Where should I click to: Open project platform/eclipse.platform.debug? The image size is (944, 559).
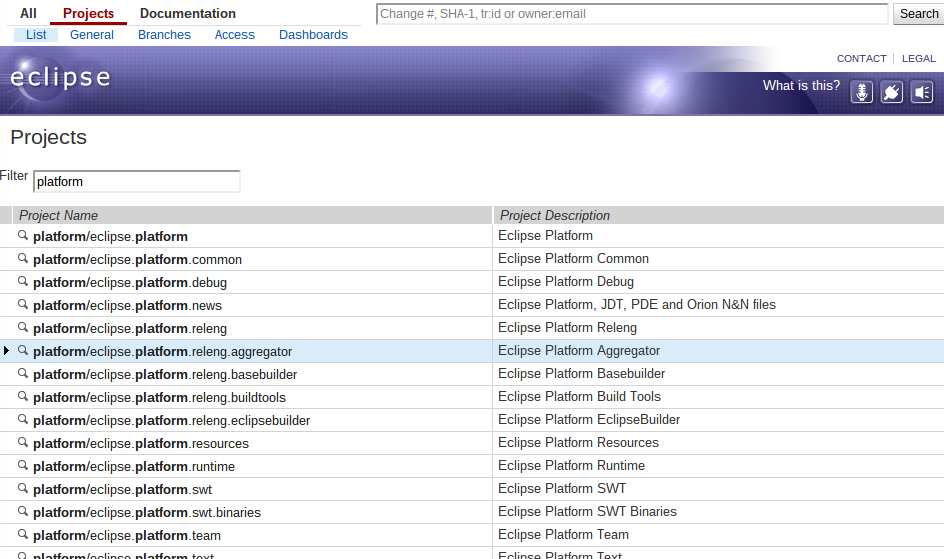(x=130, y=282)
